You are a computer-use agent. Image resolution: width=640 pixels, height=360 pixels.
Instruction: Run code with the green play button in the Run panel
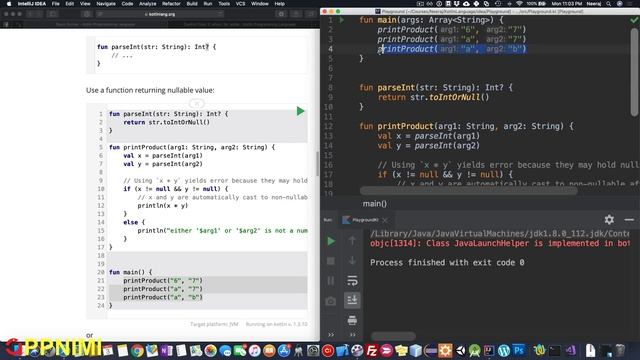pos(331,241)
